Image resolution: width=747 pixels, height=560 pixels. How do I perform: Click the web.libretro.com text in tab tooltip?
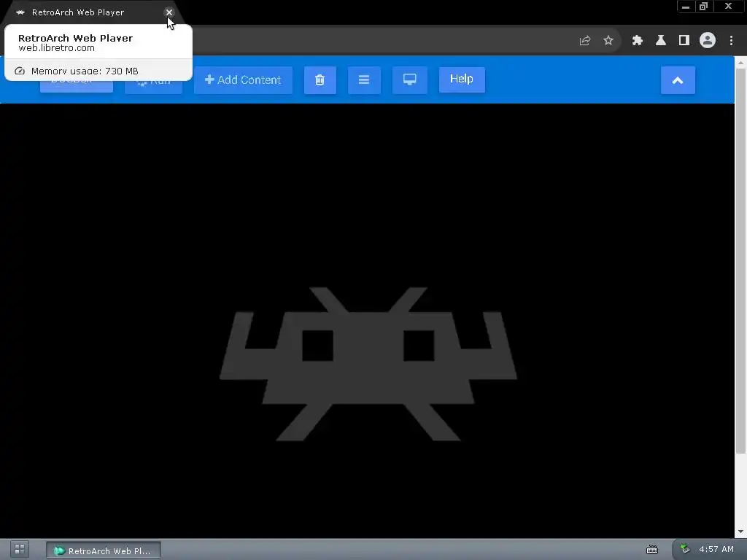pos(56,48)
